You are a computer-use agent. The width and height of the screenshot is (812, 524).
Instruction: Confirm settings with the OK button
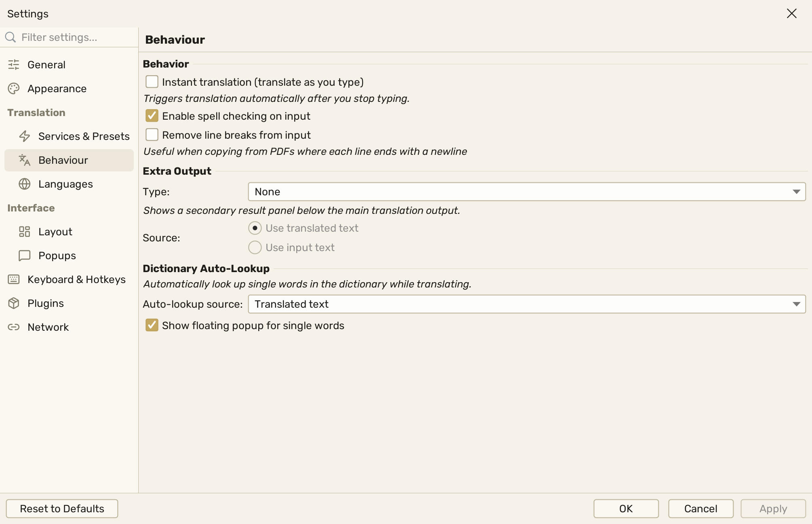(x=626, y=509)
